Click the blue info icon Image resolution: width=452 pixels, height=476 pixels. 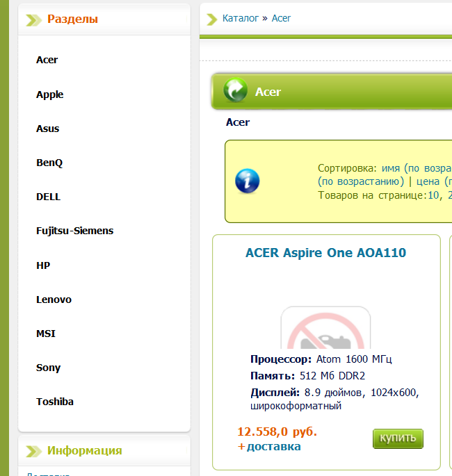(248, 181)
